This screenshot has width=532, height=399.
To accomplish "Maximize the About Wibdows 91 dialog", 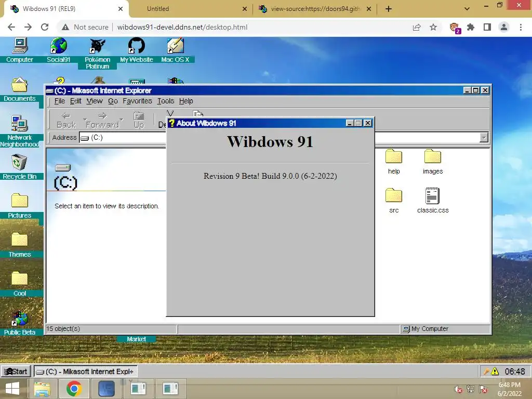I will [x=358, y=123].
